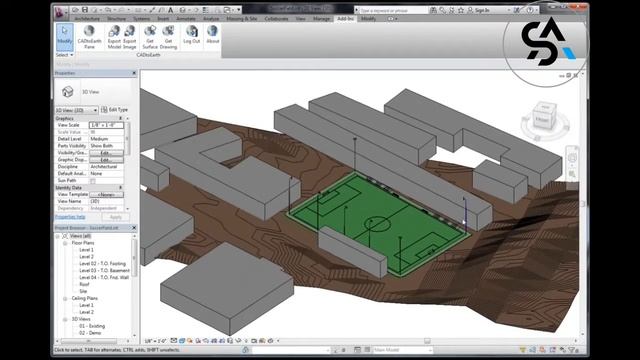Open the Annotate ribbon tab

coord(186,19)
